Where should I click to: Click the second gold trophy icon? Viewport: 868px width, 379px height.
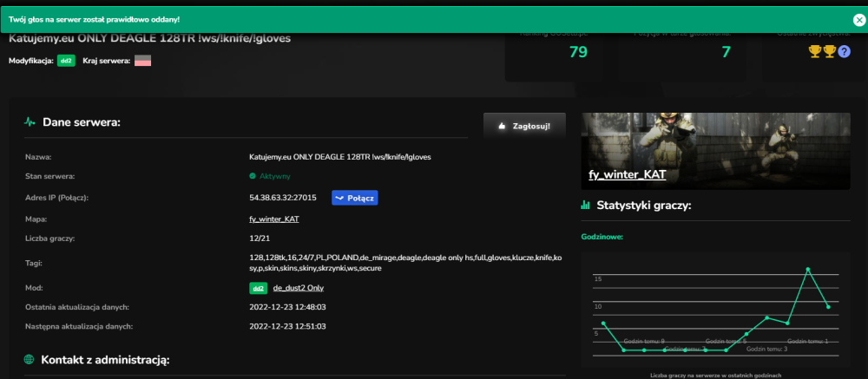(x=829, y=51)
